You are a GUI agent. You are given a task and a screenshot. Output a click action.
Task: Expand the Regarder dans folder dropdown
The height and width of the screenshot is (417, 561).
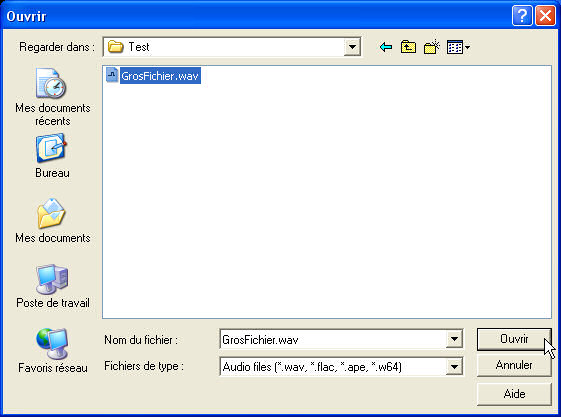pyautogui.click(x=352, y=47)
